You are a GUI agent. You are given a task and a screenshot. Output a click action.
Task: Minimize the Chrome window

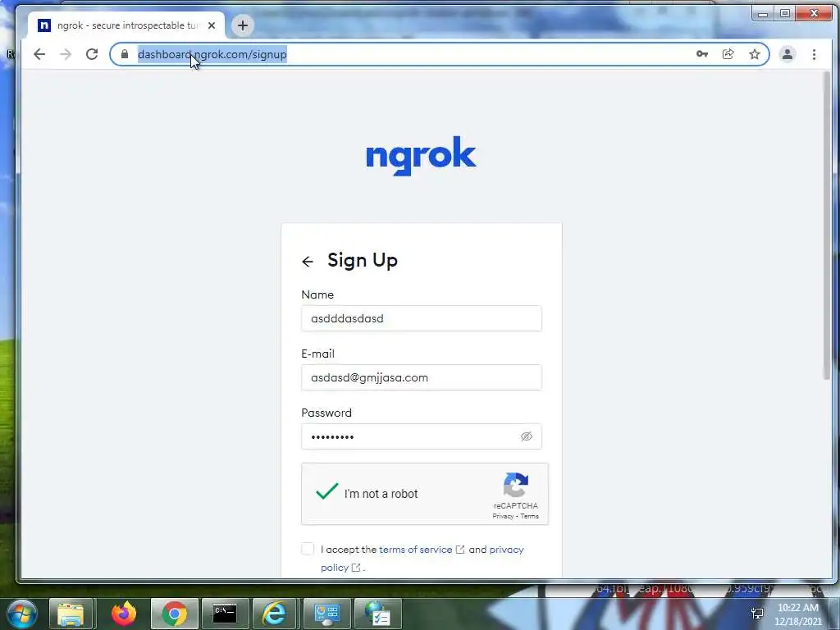pyautogui.click(x=764, y=13)
